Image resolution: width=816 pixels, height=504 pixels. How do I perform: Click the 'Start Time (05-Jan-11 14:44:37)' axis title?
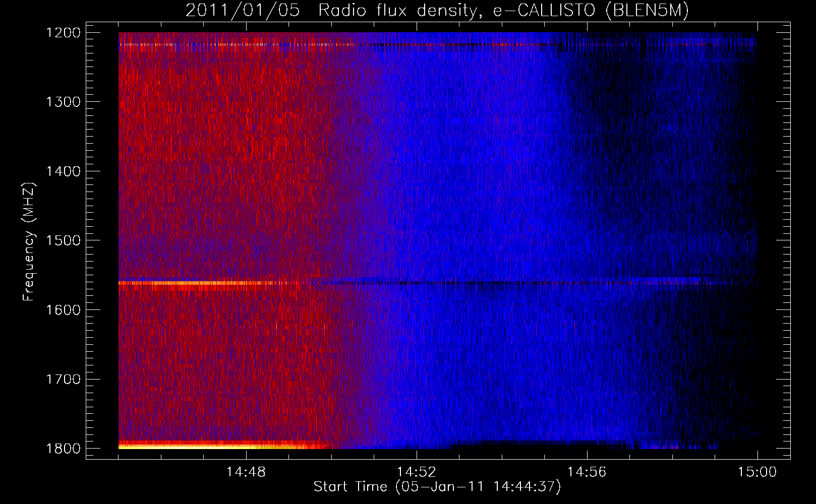437,487
